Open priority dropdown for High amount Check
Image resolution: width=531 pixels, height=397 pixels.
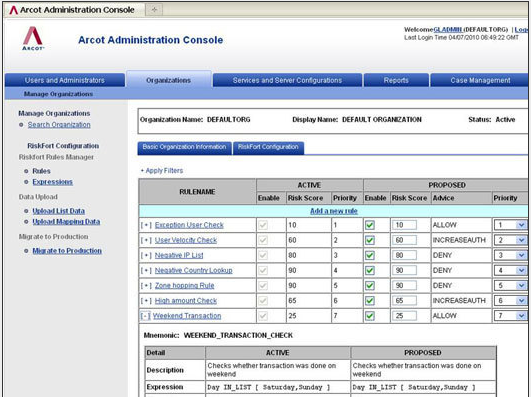(510, 300)
